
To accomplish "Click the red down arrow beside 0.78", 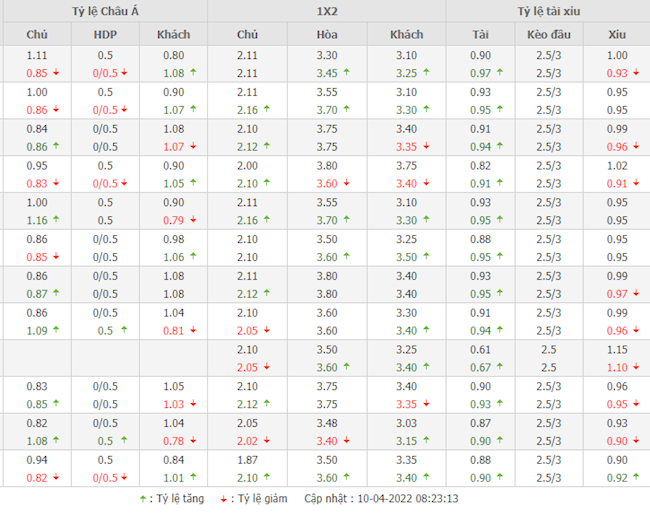I will pyautogui.click(x=193, y=440).
